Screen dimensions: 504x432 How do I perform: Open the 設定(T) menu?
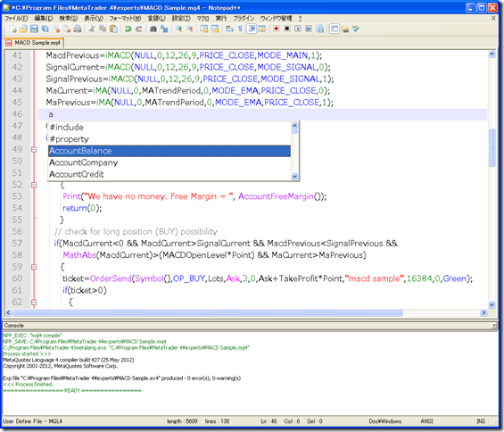(181, 19)
